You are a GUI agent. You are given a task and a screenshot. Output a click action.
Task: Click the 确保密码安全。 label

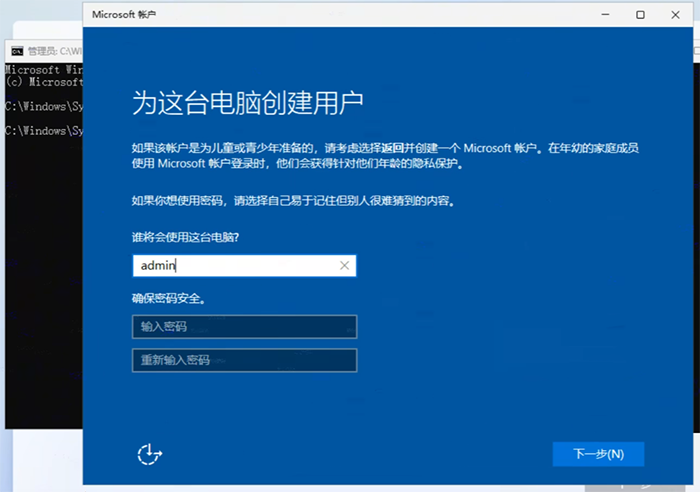[168, 298]
